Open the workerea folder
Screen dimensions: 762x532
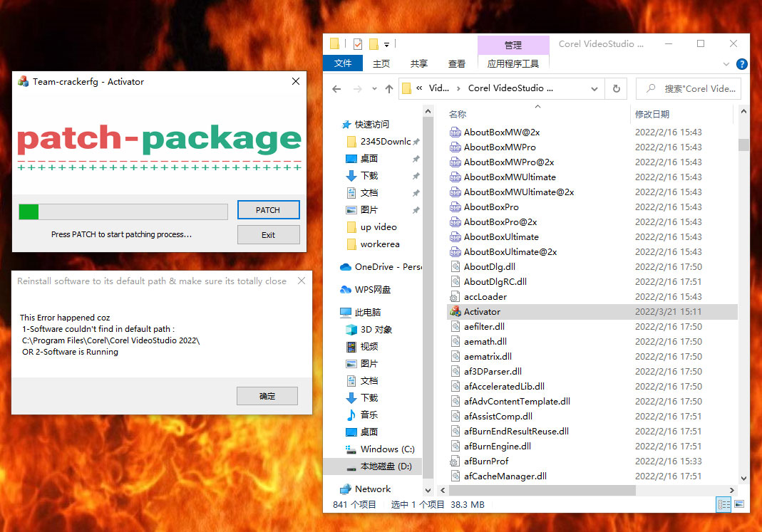coord(379,244)
